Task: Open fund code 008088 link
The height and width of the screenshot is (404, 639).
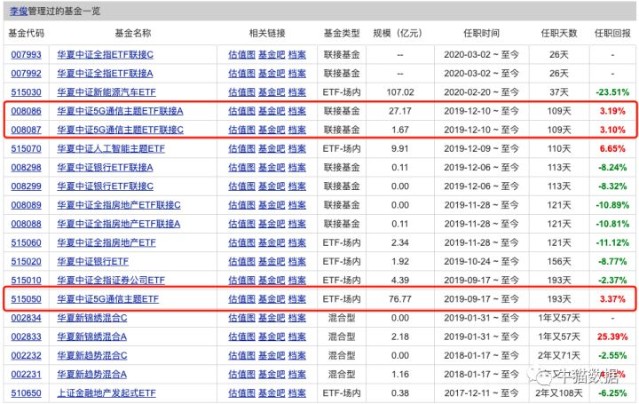Action: (x=26, y=224)
